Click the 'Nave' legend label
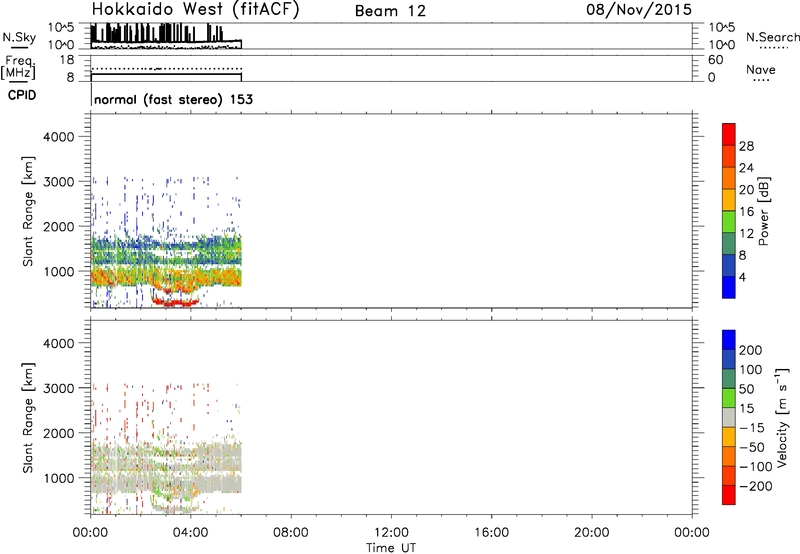This screenshot has width=800, height=554. [761, 70]
